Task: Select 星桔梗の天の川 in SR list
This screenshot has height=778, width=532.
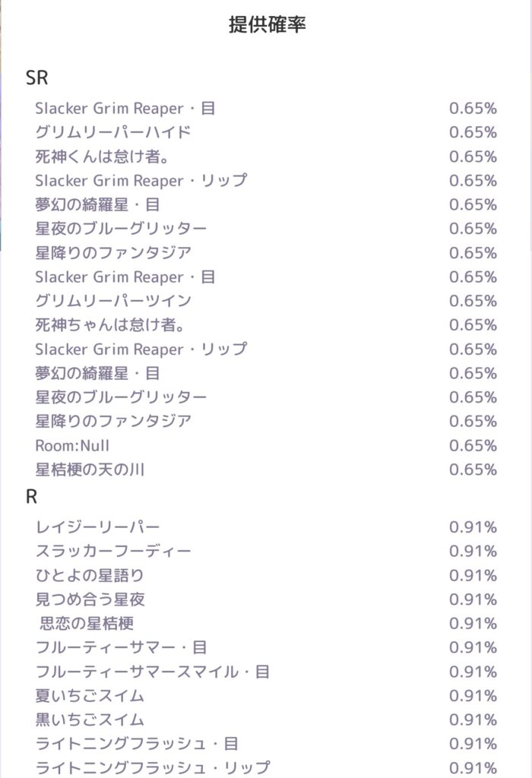Action: tap(266, 470)
